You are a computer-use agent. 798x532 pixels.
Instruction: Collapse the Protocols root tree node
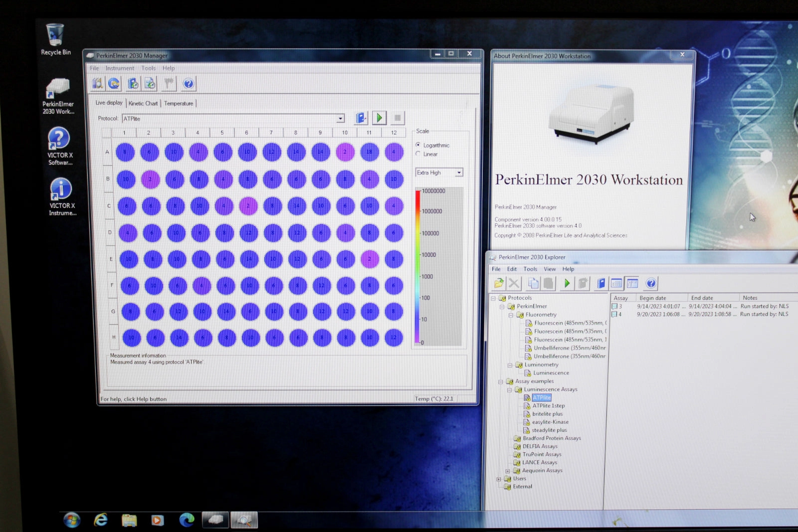click(493, 298)
